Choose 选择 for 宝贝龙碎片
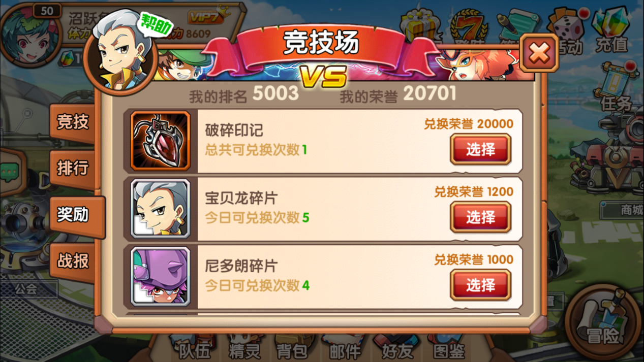Screen dimensions: 644x362 pyautogui.click(x=480, y=217)
